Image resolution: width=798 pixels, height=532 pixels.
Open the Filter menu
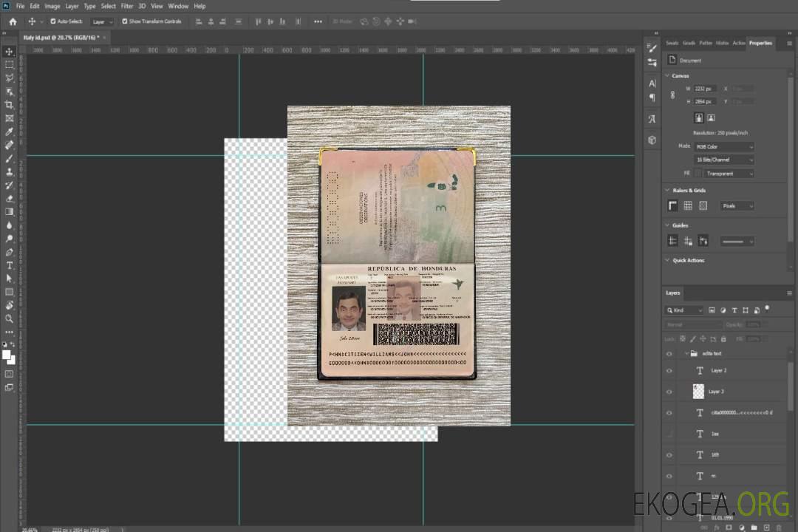coord(127,6)
